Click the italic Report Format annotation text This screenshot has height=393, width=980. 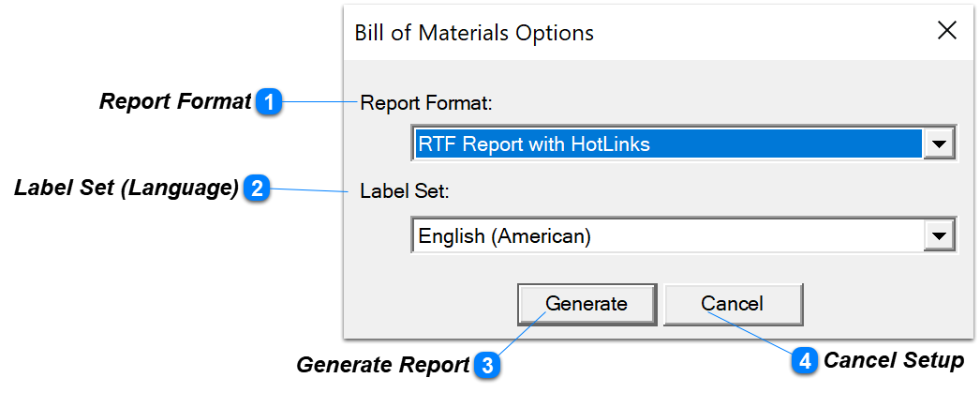175,101
